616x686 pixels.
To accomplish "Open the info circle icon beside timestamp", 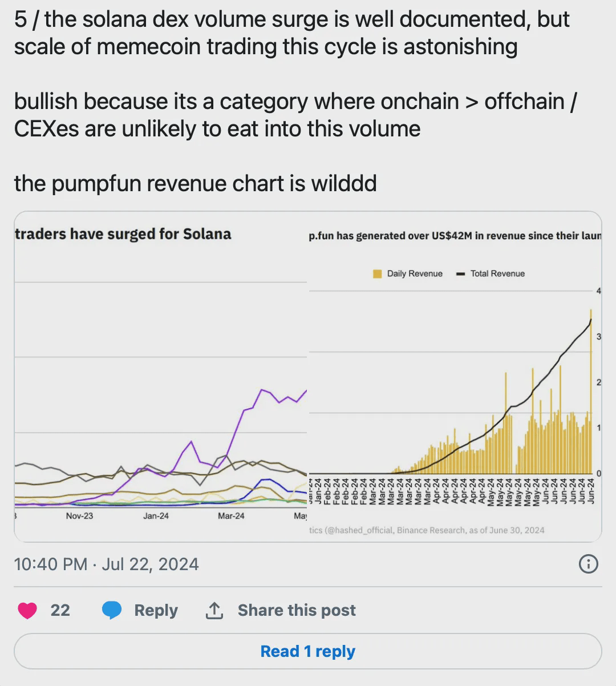I will (x=588, y=564).
